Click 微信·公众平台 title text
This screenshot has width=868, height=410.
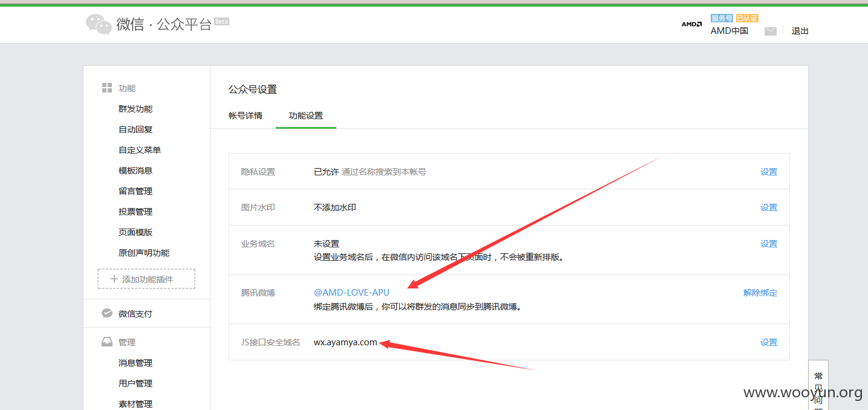pyautogui.click(x=164, y=24)
